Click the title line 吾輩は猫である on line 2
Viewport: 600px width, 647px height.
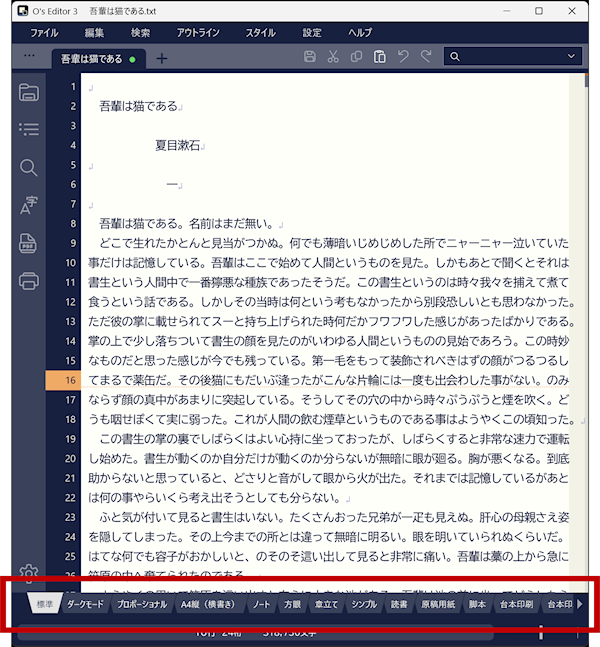coord(139,106)
